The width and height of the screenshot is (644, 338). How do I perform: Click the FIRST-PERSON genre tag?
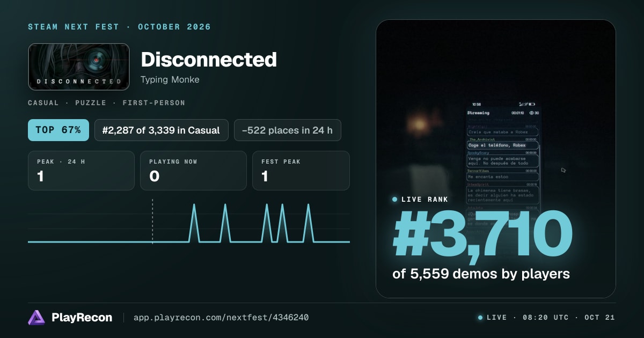pyautogui.click(x=154, y=102)
